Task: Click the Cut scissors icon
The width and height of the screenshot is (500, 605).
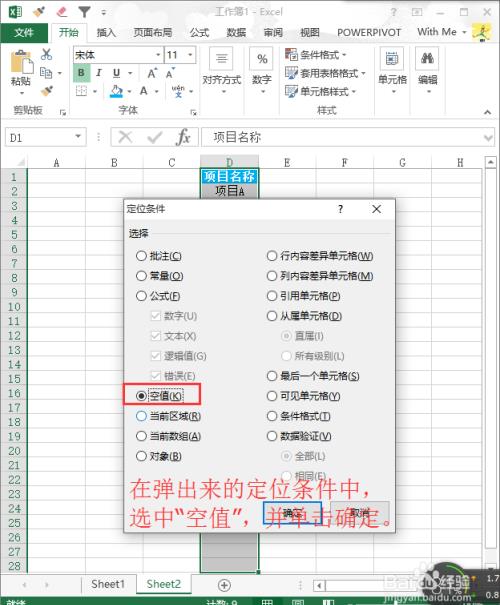Action: click(46, 54)
